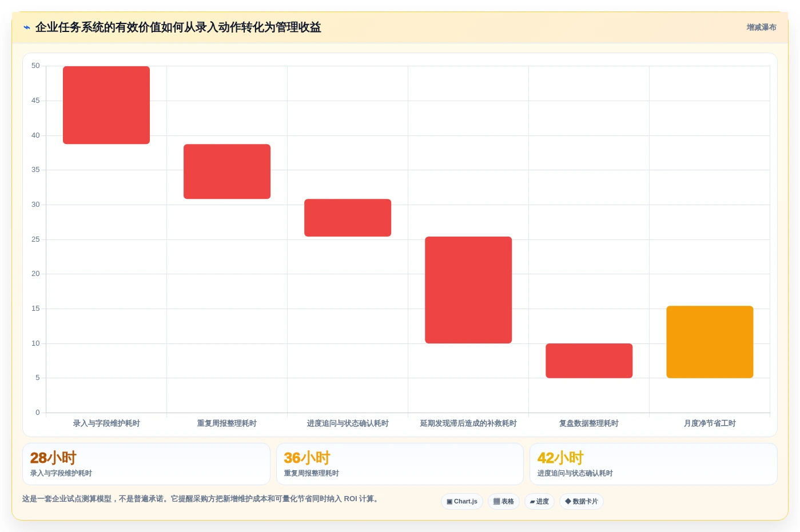Click axis label 复盘数据整理耗时

coord(589,423)
